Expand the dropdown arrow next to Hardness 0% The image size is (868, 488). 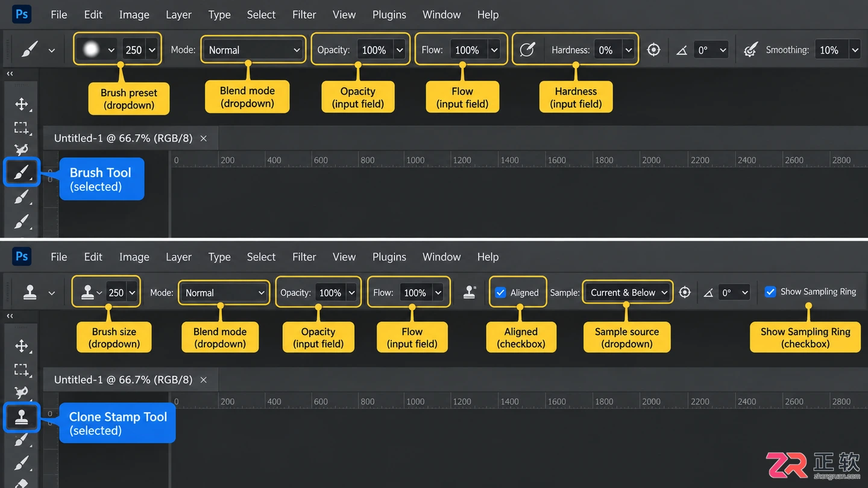[x=629, y=50]
